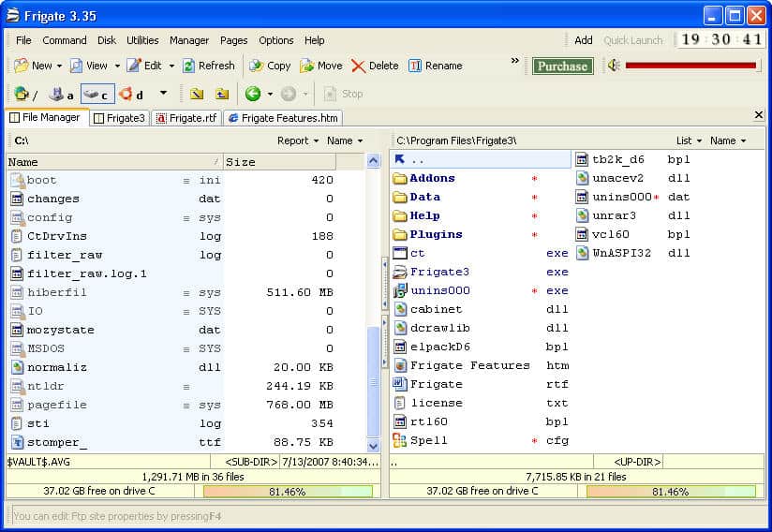This screenshot has height=532, width=772.
Task: Open the Plugins folder
Action: [x=435, y=234]
